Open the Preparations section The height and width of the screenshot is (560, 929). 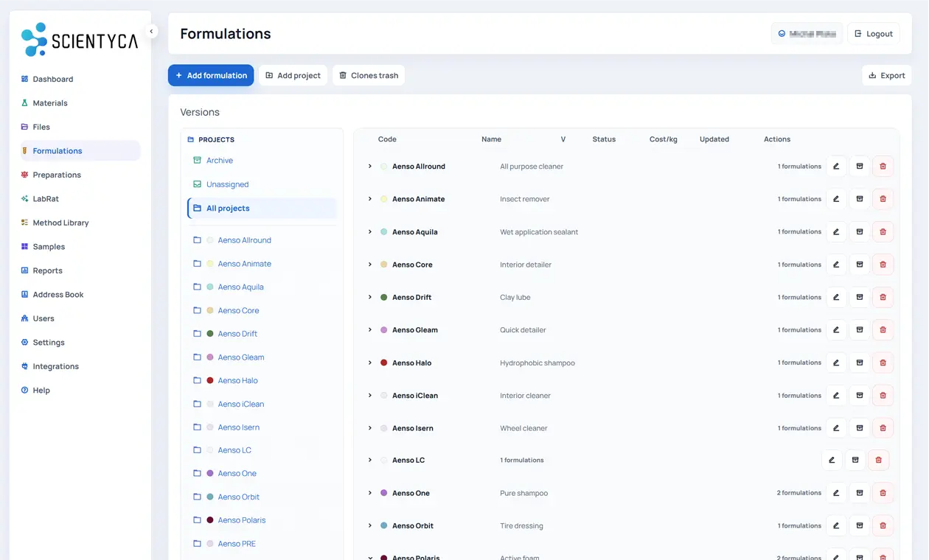(80, 175)
